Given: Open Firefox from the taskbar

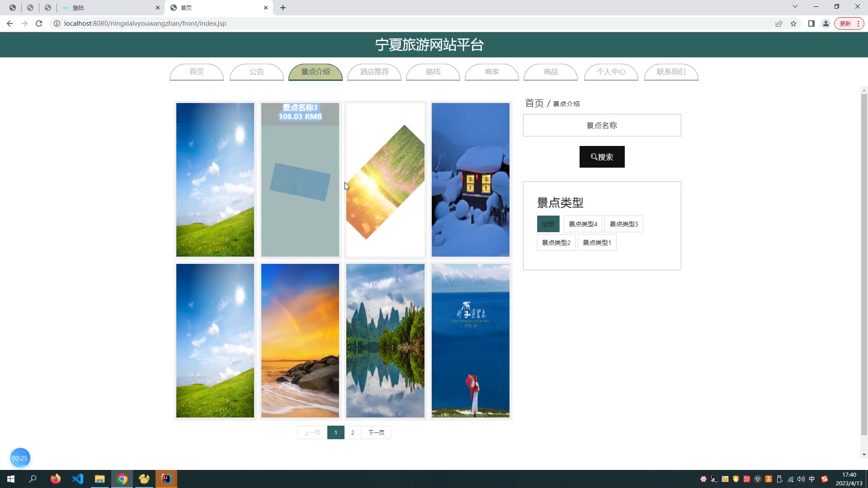Looking at the screenshot, I should (55, 479).
